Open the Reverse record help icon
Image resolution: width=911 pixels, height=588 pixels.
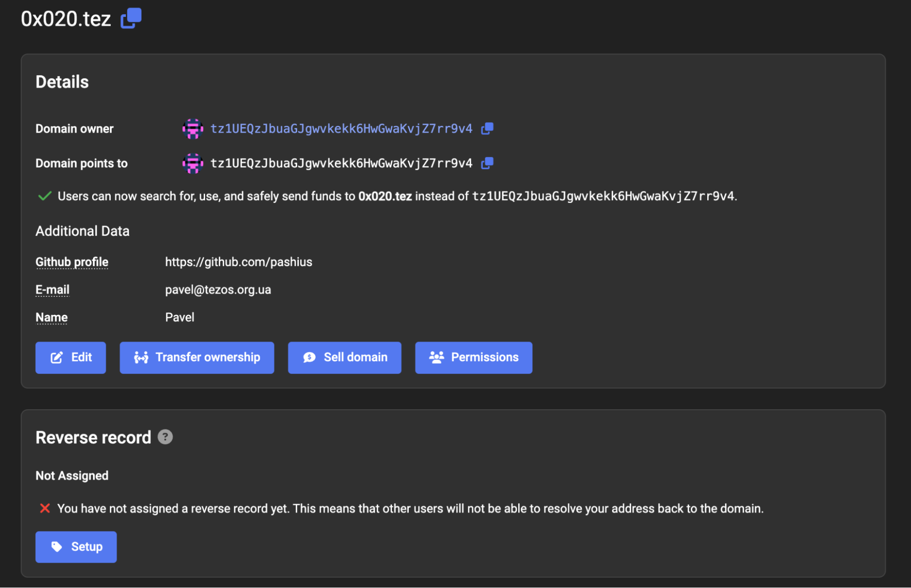pos(165,437)
